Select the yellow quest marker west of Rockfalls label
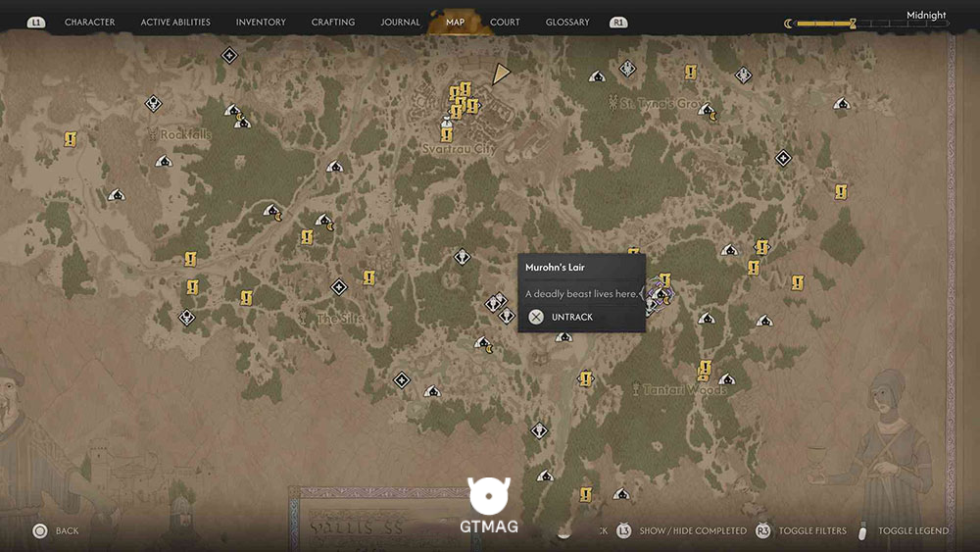The width and height of the screenshot is (980, 552). 70,139
